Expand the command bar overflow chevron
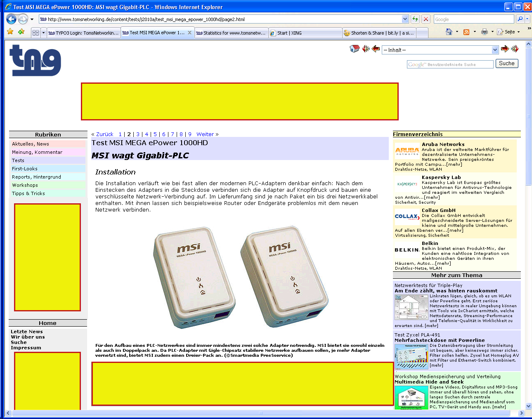Screen dimensions: 532x419 [x=529, y=29]
